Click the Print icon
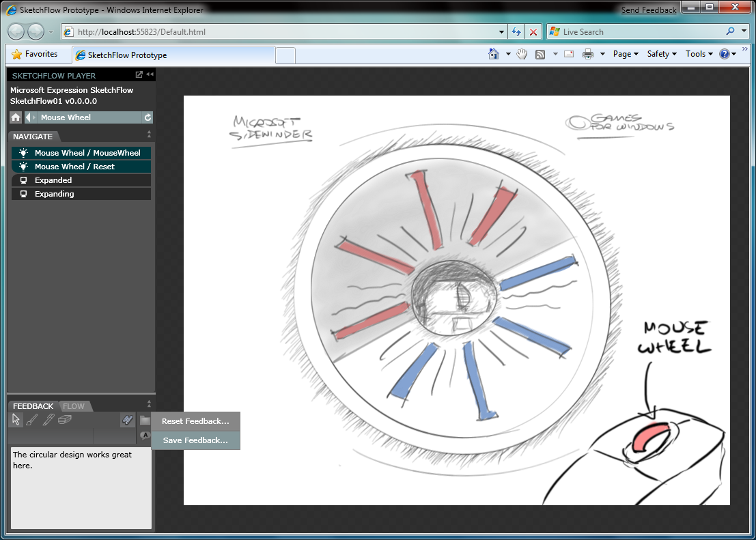This screenshot has height=540, width=756. [x=588, y=54]
